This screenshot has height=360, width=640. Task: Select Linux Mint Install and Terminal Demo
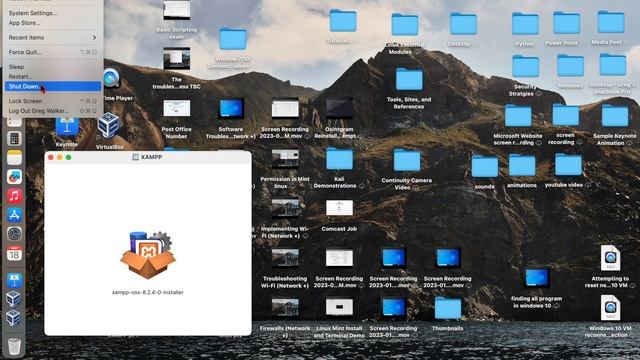[339, 307]
